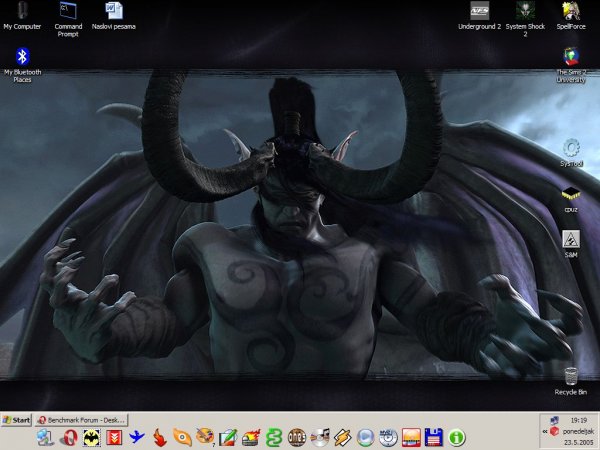600x450 pixels.
Task: Open the Naslovi pesama Word document
Action: pyautogui.click(x=114, y=16)
